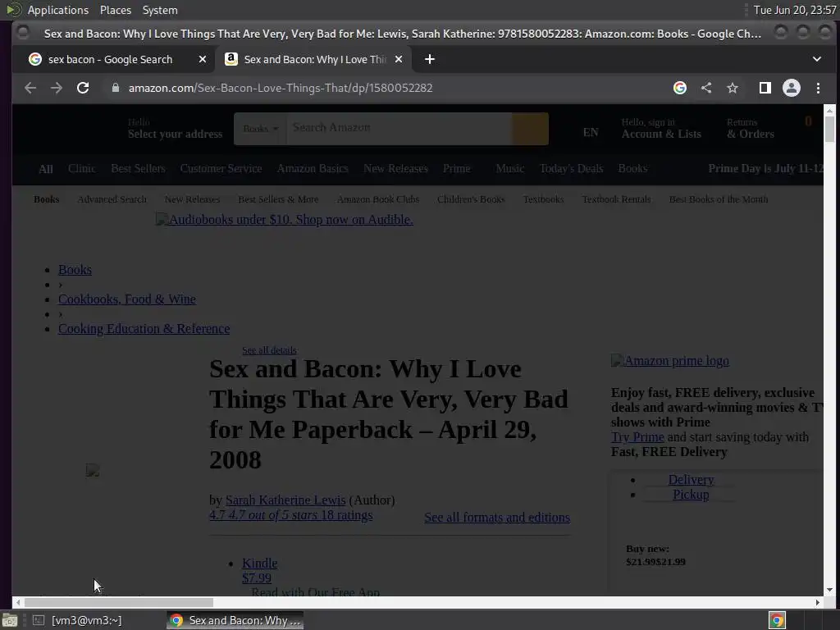Viewport: 840px width, 630px height.
Task: Select Kindle format $7.99
Action: coord(259,571)
